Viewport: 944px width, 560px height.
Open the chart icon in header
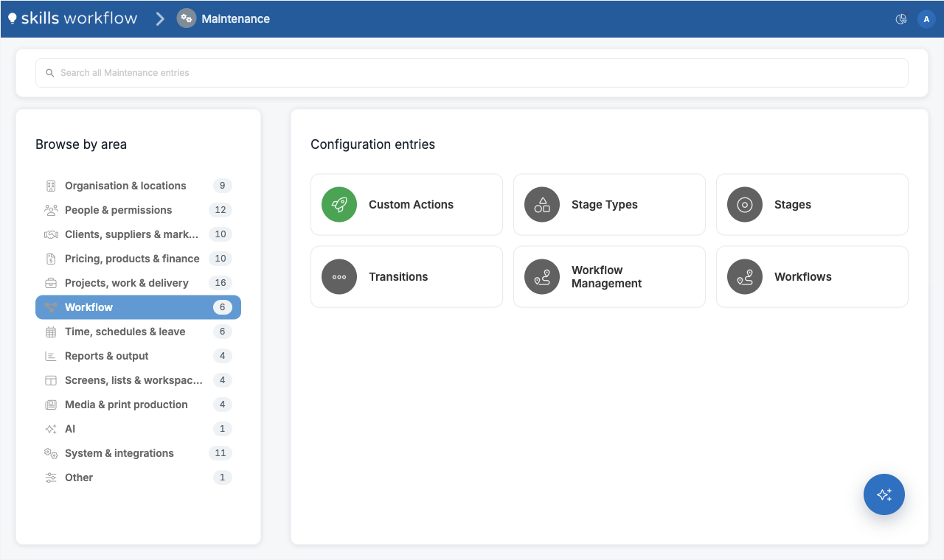[x=901, y=19]
